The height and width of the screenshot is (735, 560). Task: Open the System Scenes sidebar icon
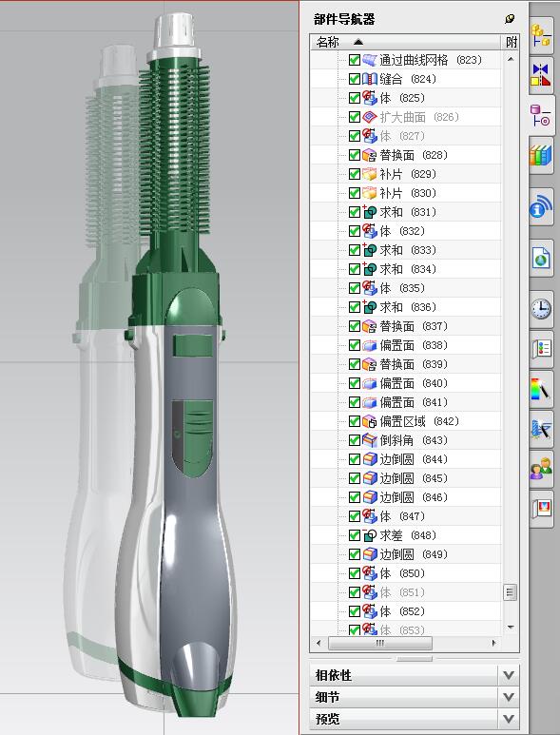[x=541, y=508]
